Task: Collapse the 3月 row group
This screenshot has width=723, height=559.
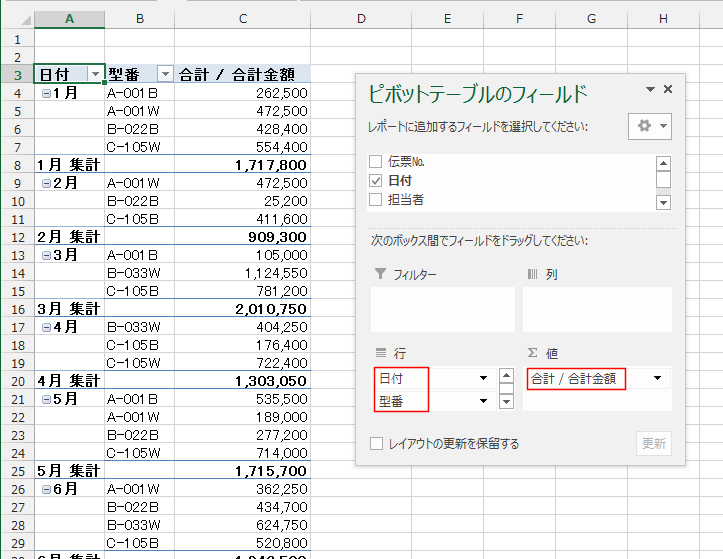Action: (x=47, y=255)
